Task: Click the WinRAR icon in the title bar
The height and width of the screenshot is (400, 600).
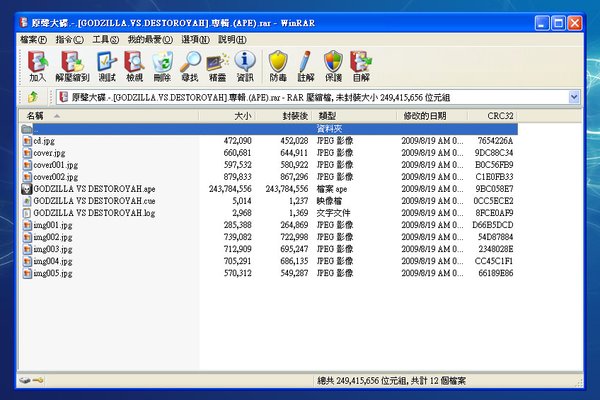Action: coord(24,23)
